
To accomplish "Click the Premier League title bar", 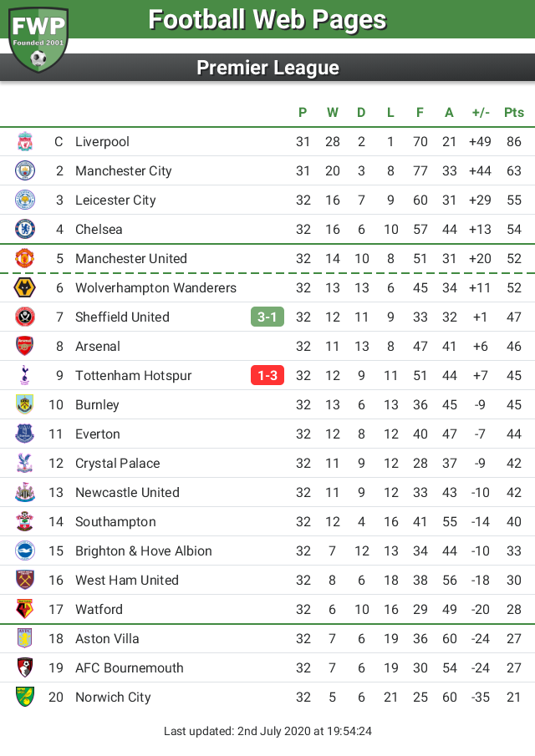I will tap(267, 68).
